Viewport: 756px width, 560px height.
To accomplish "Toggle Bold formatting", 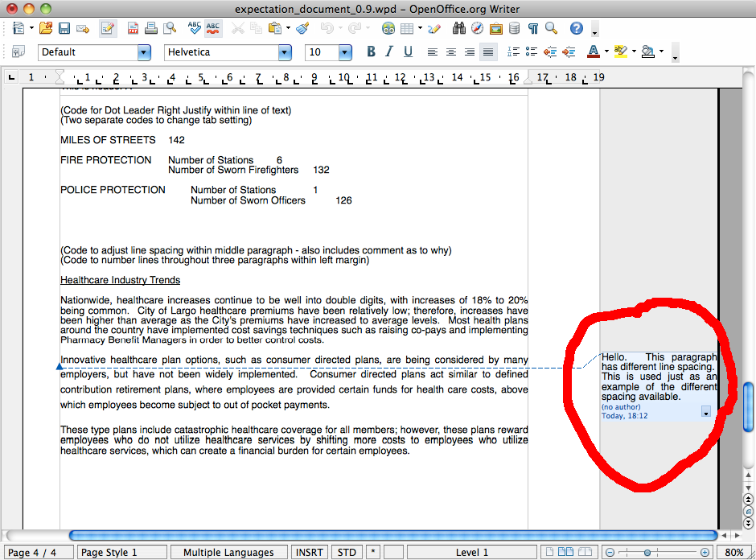I will tap(371, 52).
